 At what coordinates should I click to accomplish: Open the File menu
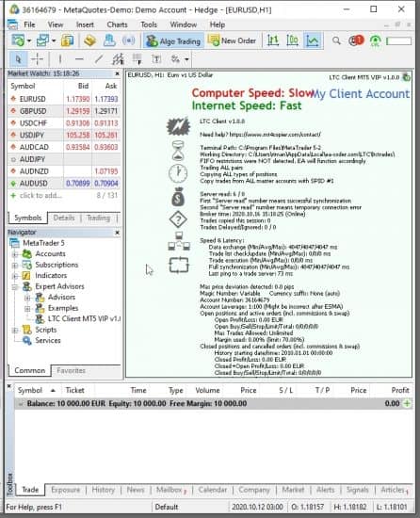click(29, 24)
